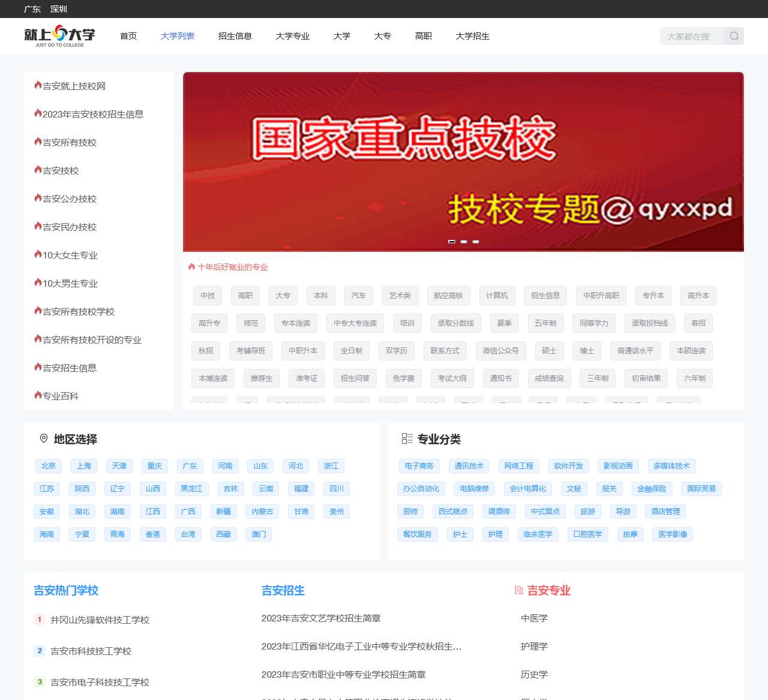Image resolution: width=768 pixels, height=700 pixels.
Task: Select 多媒体技术 major category
Action: [671, 466]
